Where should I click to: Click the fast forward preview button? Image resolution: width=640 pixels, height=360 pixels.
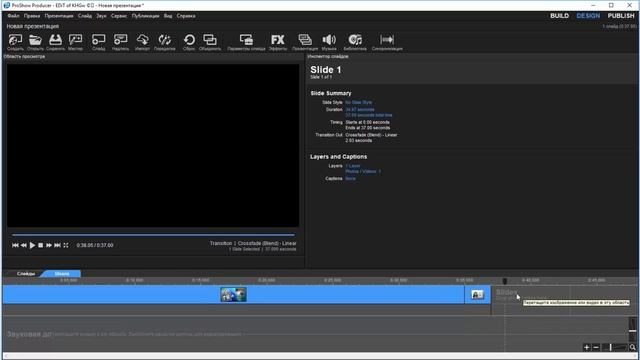49,245
